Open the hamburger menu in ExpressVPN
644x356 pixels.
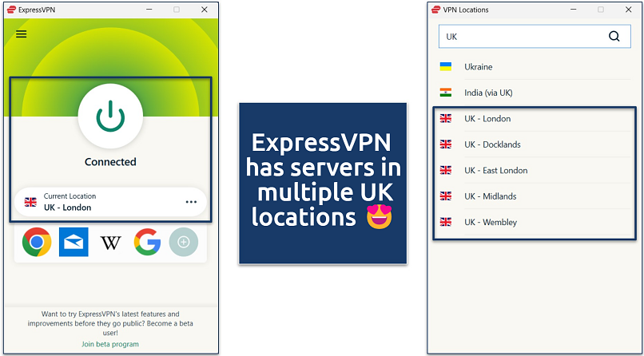coord(21,34)
